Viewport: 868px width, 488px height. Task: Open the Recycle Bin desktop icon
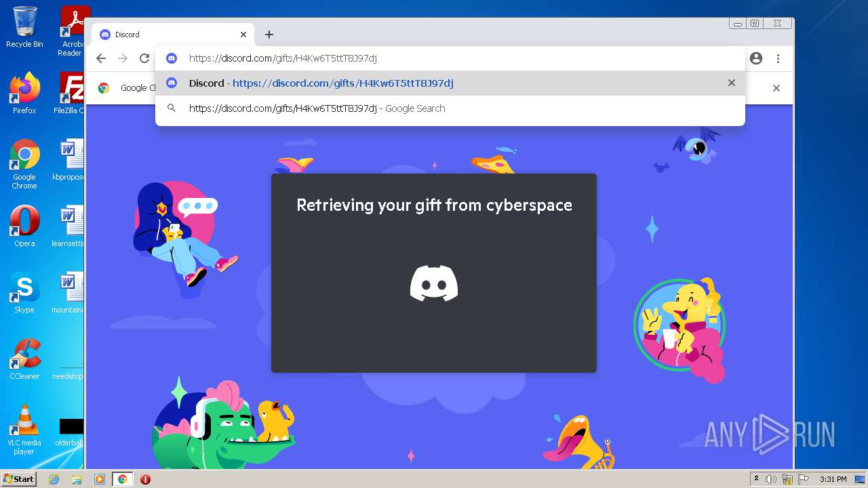coord(24,27)
